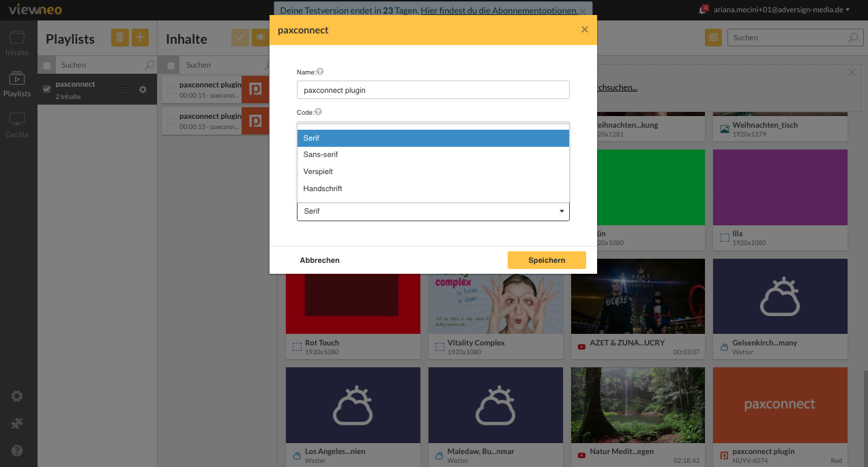The width and height of the screenshot is (868, 467).
Task: Click the checkmark button beside Inhalte heading
Action: 240,38
